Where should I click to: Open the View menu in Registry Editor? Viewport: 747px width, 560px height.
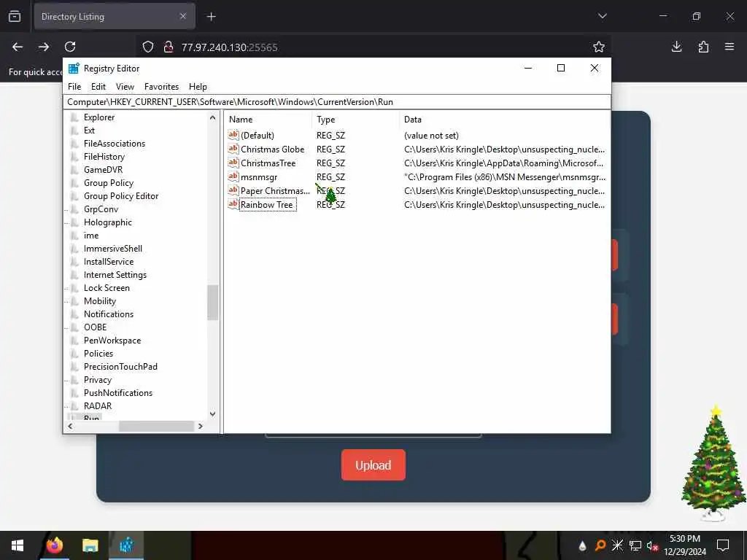(125, 87)
